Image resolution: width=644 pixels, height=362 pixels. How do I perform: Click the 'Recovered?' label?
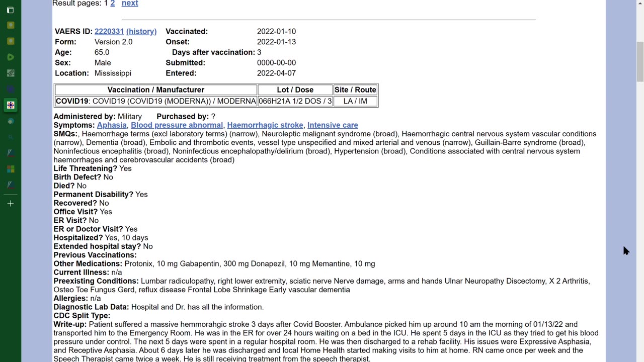(x=75, y=203)
